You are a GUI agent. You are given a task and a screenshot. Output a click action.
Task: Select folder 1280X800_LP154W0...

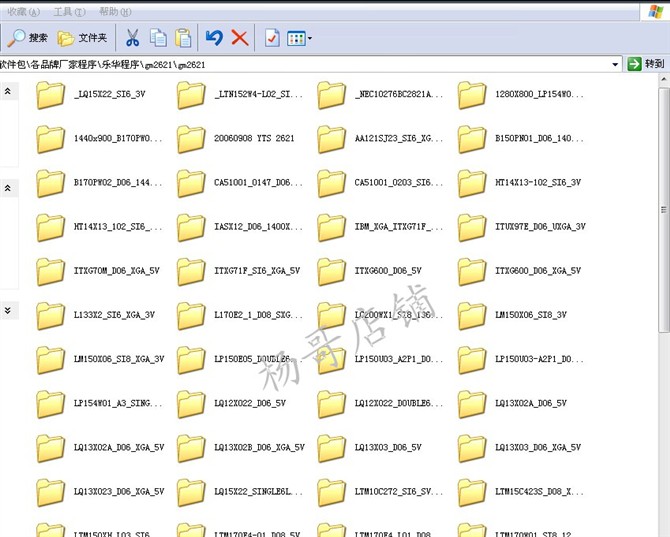520,95
